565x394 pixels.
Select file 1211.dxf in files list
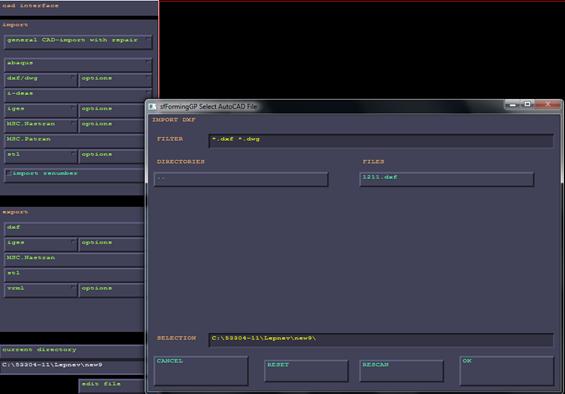[x=447, y=179]
